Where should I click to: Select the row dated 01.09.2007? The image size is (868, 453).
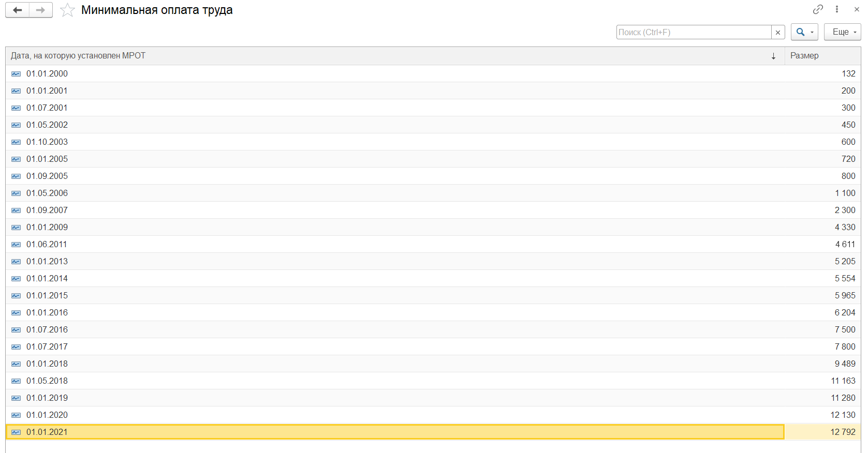point(47,210)
